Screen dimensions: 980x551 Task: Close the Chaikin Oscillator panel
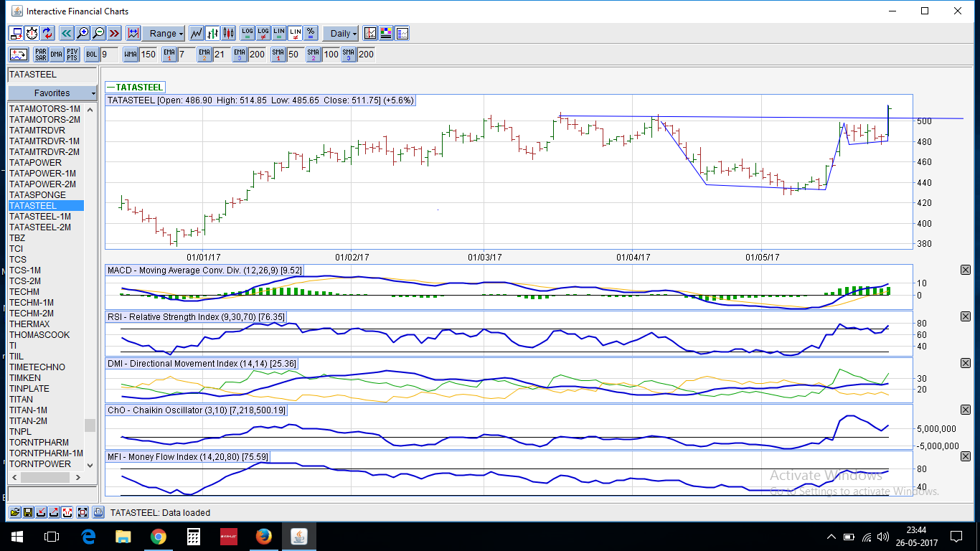pyautogui.click(x=965, y=410)
